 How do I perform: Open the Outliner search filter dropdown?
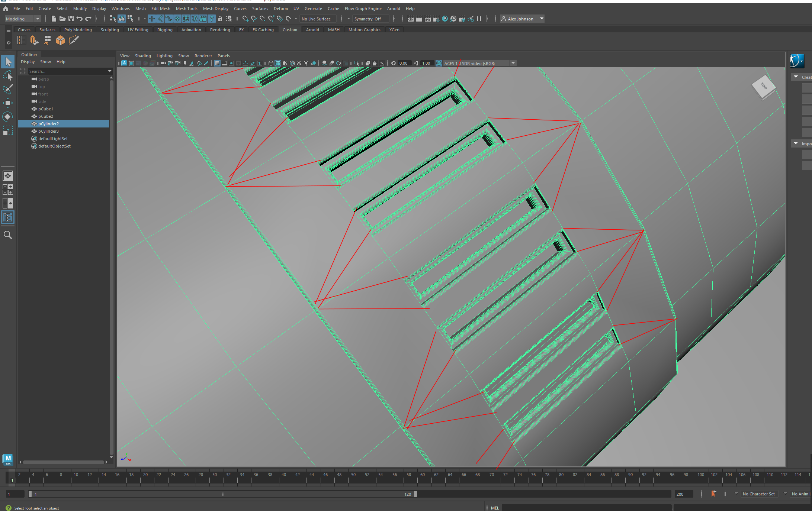pyautogui.click(x=109, y=71)
